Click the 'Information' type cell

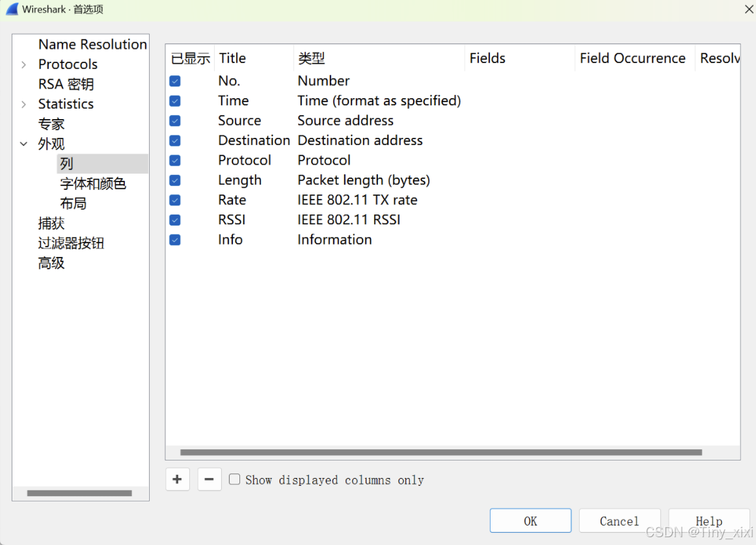[x=334, y=240]
